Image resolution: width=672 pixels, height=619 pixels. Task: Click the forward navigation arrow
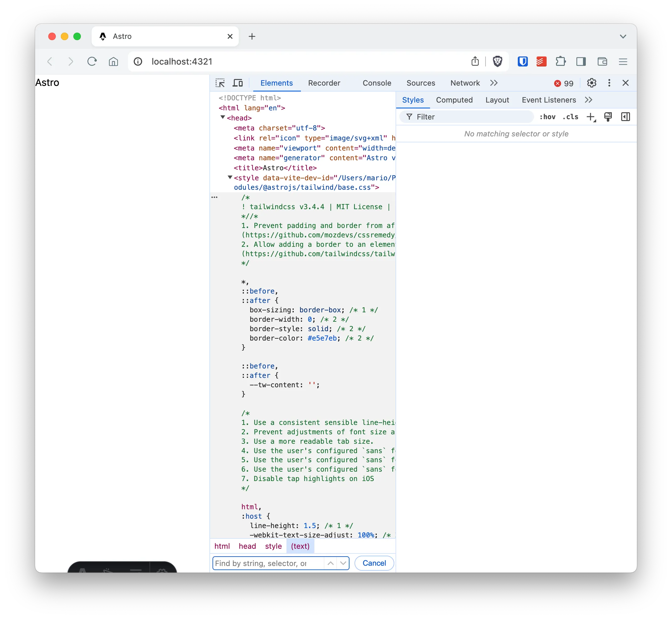pyautogui.click(x=70, y=62)
